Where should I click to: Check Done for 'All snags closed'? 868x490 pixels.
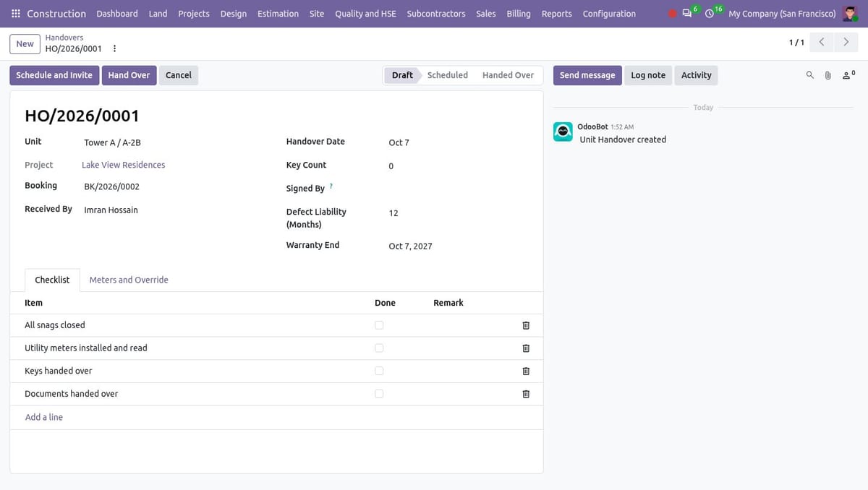[379, 325]
